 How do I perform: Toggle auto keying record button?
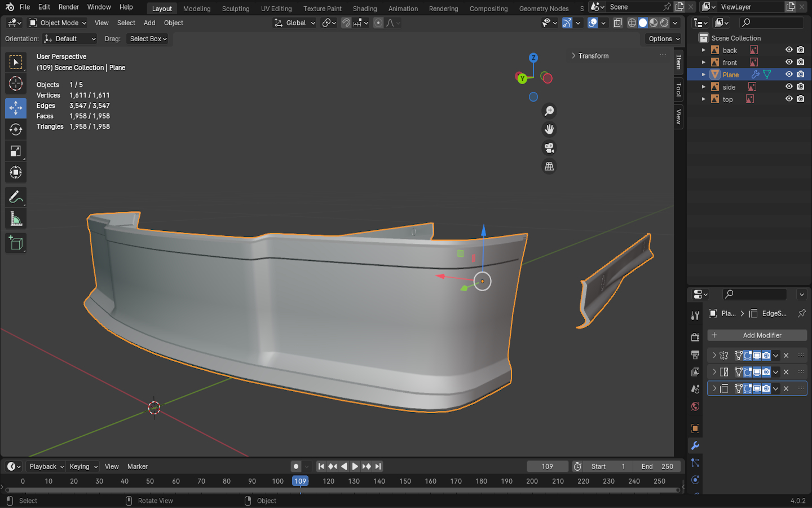(x=296, y=466)
